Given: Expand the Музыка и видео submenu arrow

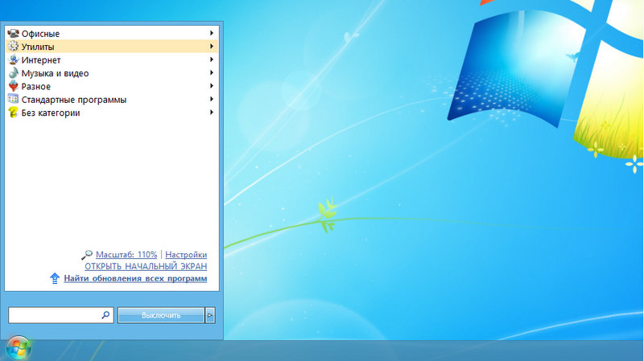Looking at the screenshot, I should (212, 72).
